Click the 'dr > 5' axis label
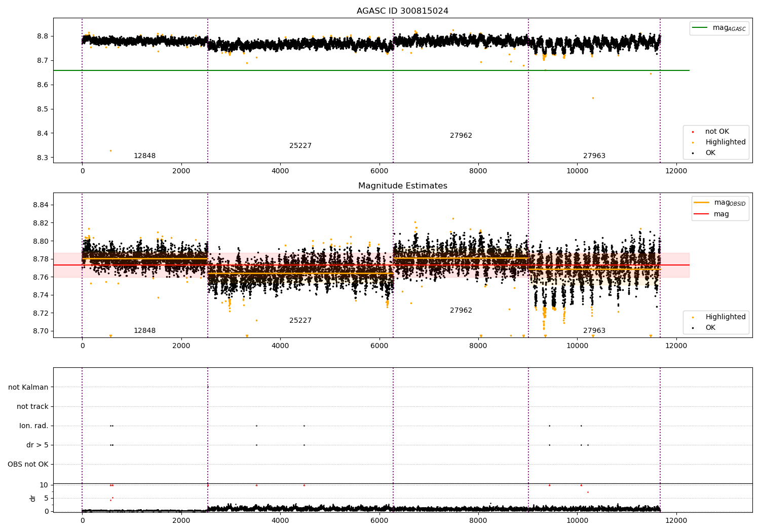 click(37, 445)
